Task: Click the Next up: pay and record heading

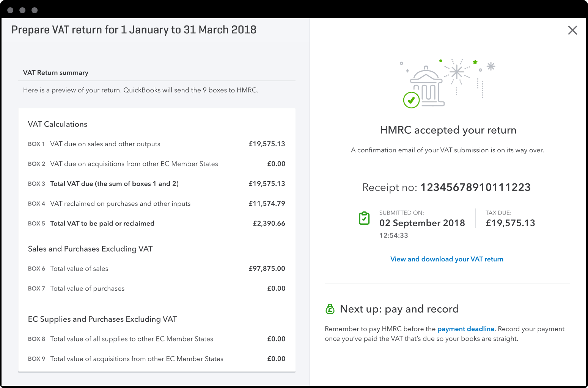Action: (399, 309)
